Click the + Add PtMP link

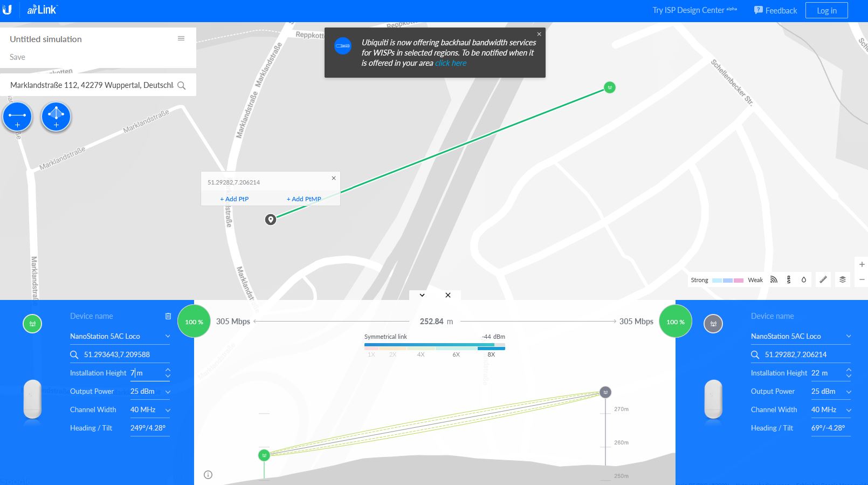coord(304,199)
